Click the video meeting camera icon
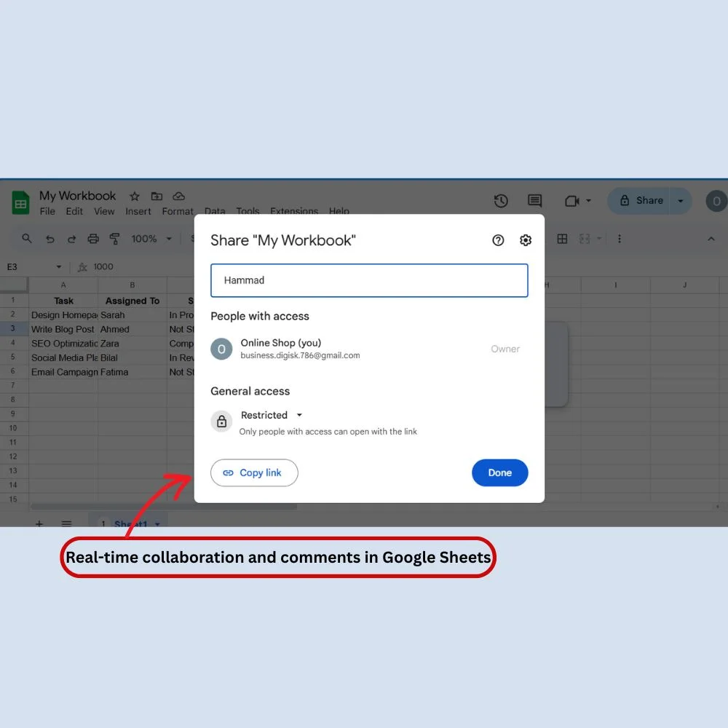 pyautogui.click(x=571, y=201)
